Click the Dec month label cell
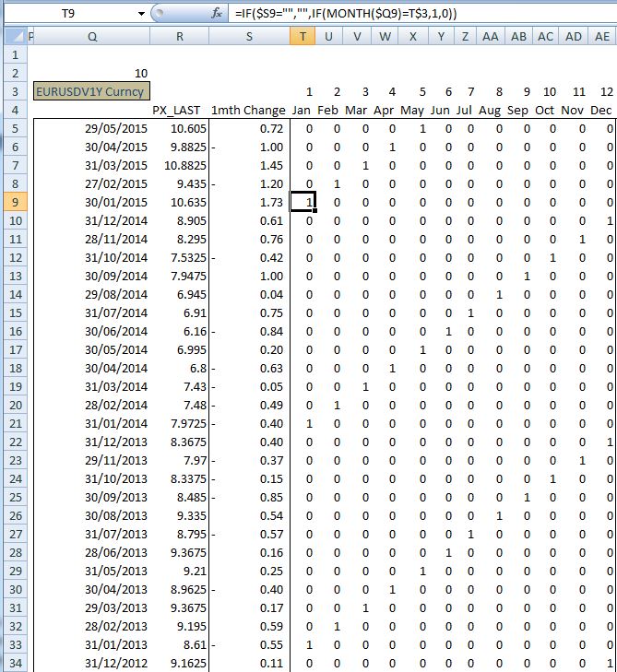The width and height of the screenshot is (617, 672). (x=601, y=110)
